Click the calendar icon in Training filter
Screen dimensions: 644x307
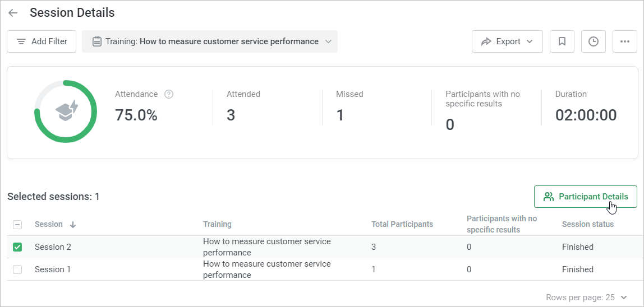click(x=97, y=41)
